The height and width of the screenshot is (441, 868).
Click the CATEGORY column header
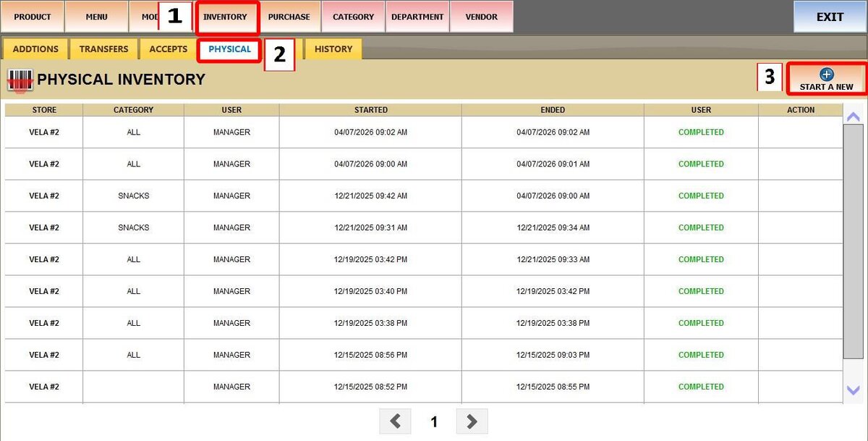134,110
